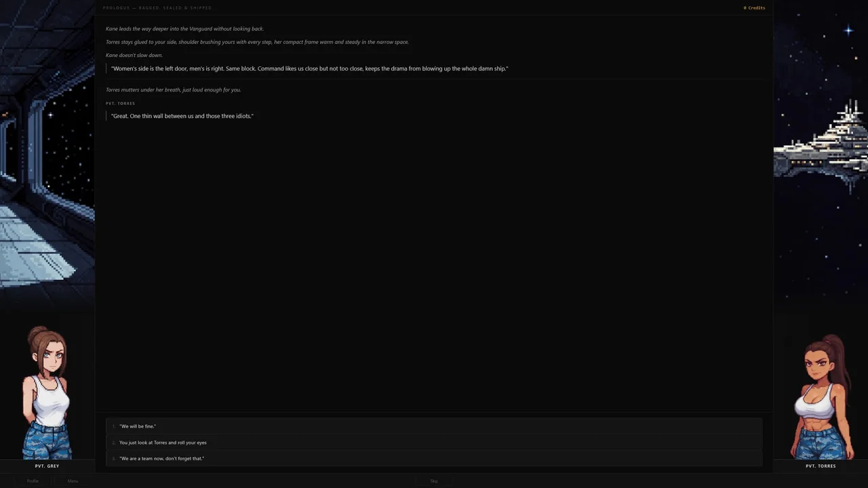Click the PVT. TORRES speaker tag in dialogue
Screen dimensions: 868x488
121,104
